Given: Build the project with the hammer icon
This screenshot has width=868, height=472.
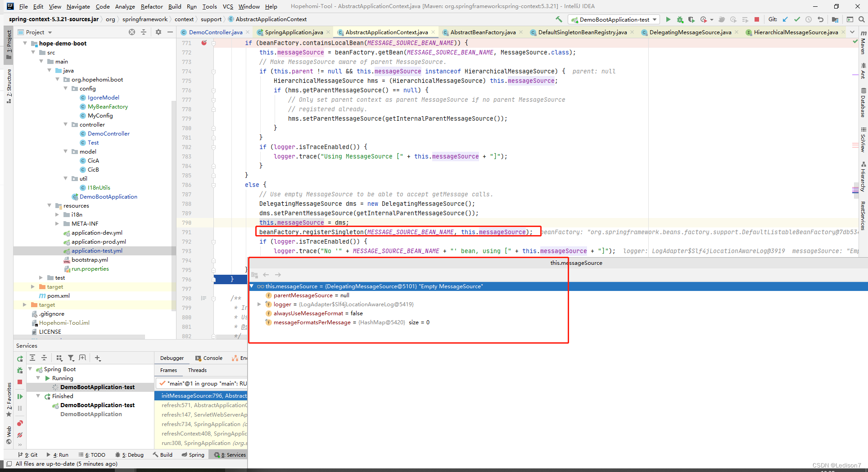Looking at the screenshot, I should tap(559, 19).
